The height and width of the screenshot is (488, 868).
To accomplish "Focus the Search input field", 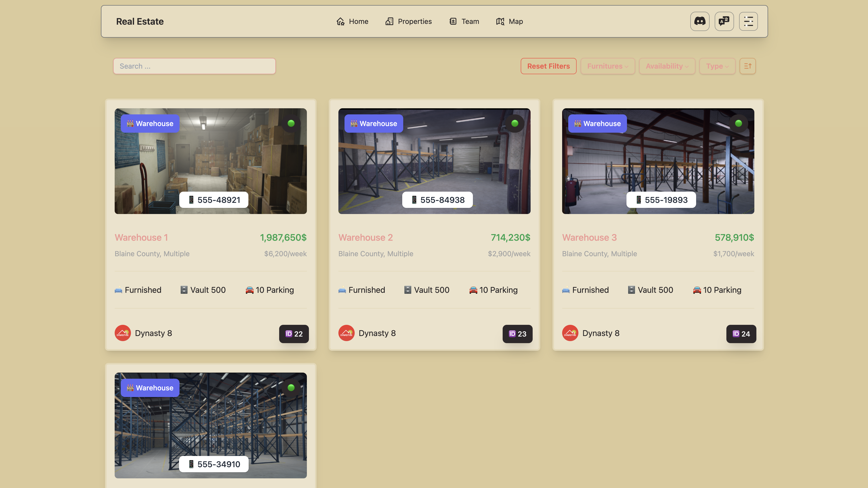I will [194, 66].
